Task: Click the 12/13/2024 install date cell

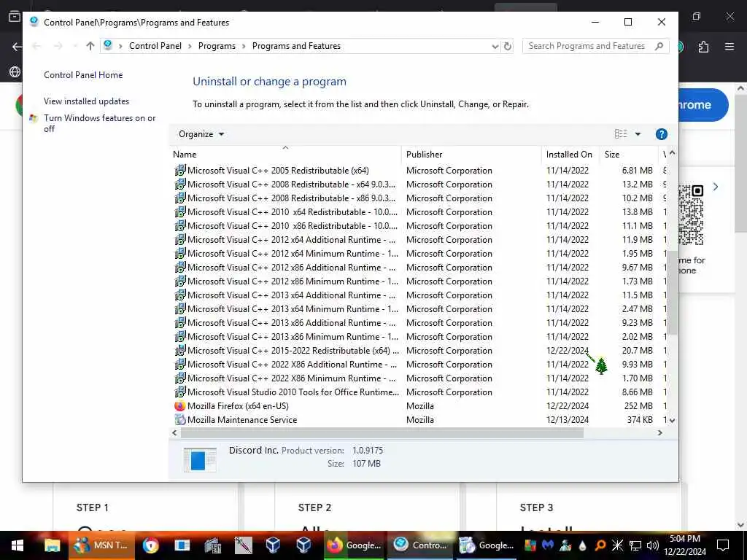Action: coord(568,420)
